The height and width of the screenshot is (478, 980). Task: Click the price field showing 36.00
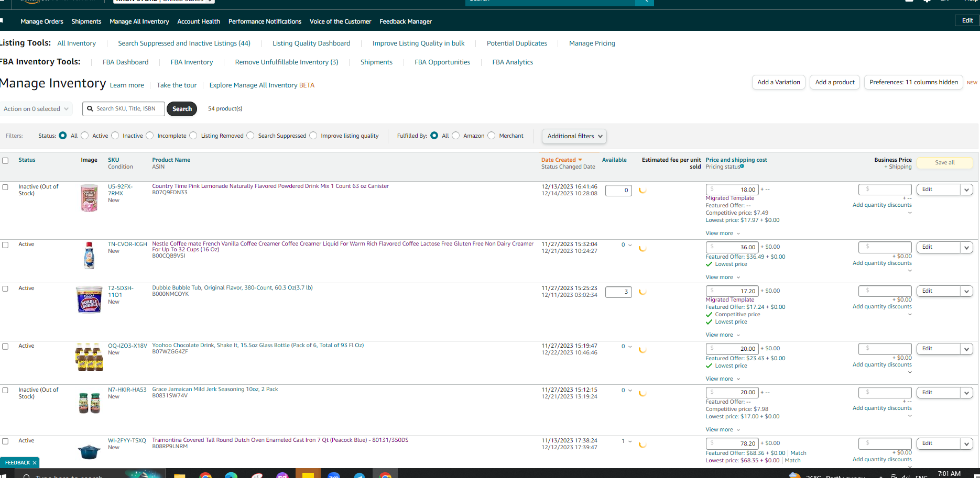coord(732,247)
